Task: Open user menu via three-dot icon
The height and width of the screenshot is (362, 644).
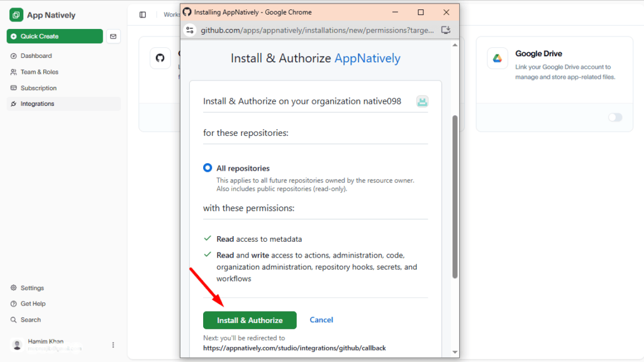Action: [x=113, y=345]
